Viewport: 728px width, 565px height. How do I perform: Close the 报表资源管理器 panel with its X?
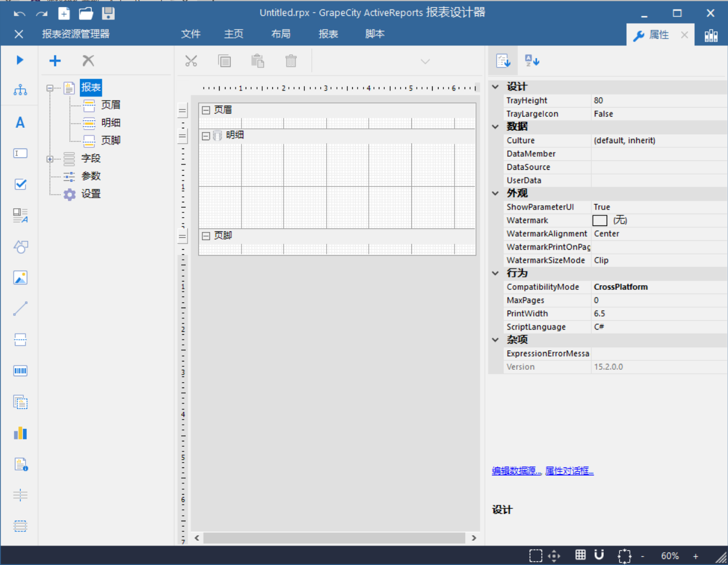click(19, 34)
